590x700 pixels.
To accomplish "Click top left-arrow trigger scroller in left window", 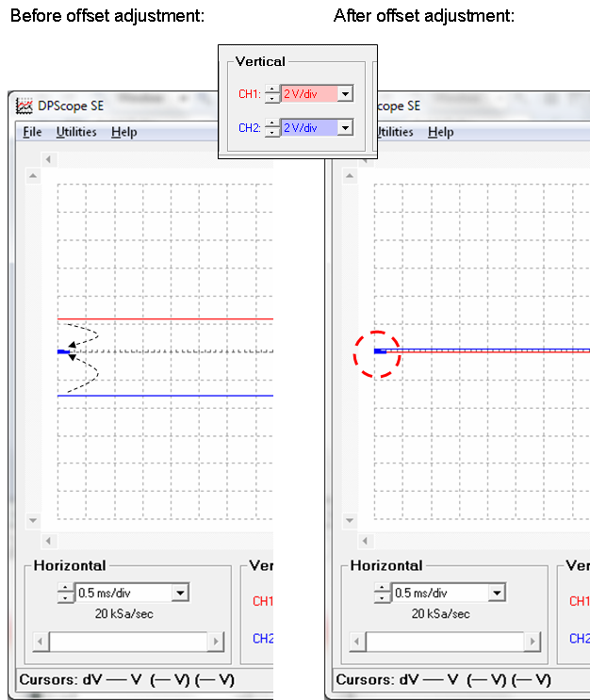I will pyautogui.click(x=49, y=159).
